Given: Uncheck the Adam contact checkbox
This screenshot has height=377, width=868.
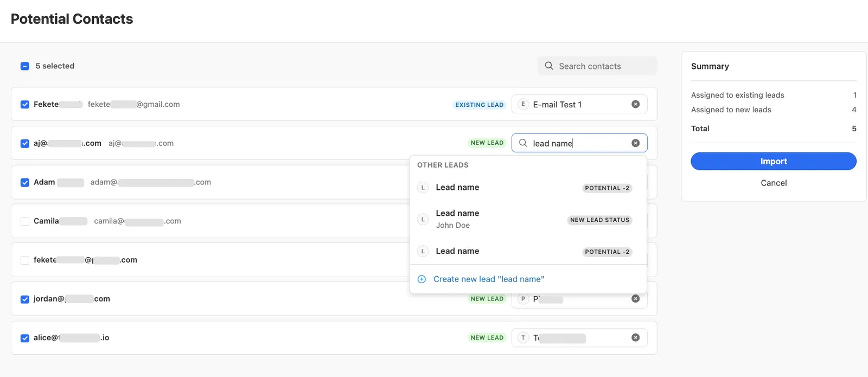Looking at the screenshot, I should tap(25, 182).
